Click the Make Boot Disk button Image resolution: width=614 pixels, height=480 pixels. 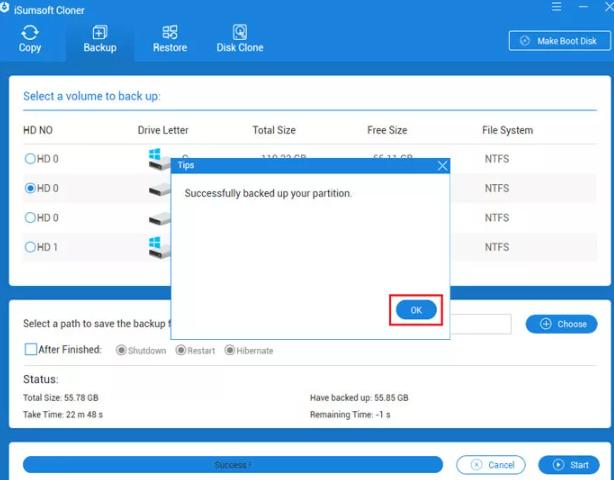560,41
